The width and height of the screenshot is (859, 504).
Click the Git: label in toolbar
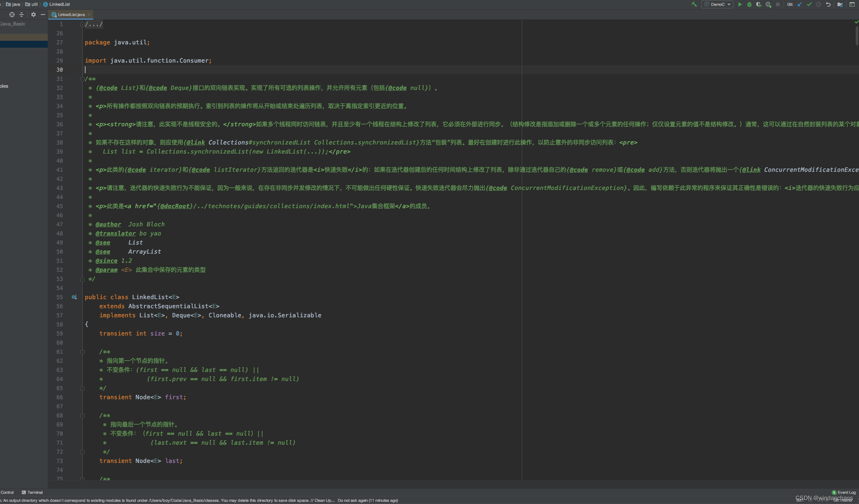[x=790, y=4]
